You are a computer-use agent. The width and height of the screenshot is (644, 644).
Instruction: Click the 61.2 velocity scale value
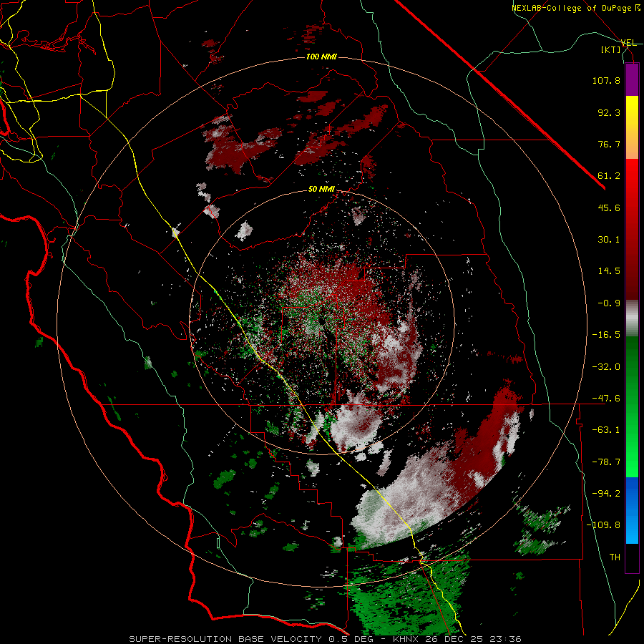click(x=609, y=176)
